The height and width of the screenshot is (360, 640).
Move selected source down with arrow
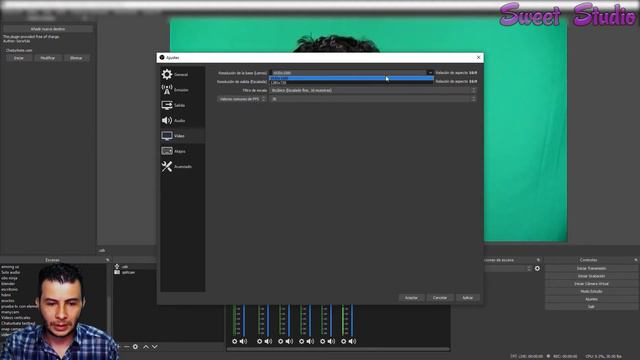click(x=155, y=347)
